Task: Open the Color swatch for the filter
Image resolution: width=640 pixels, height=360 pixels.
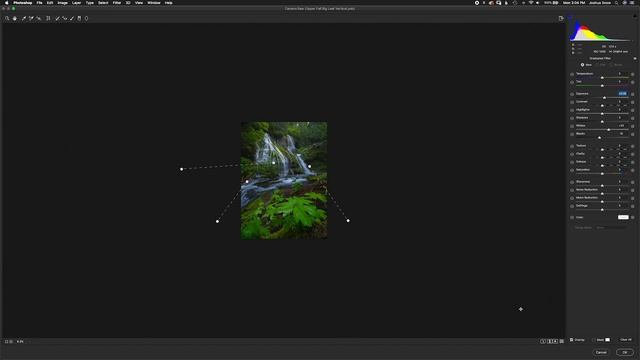Action: click(x=623, y=218)
